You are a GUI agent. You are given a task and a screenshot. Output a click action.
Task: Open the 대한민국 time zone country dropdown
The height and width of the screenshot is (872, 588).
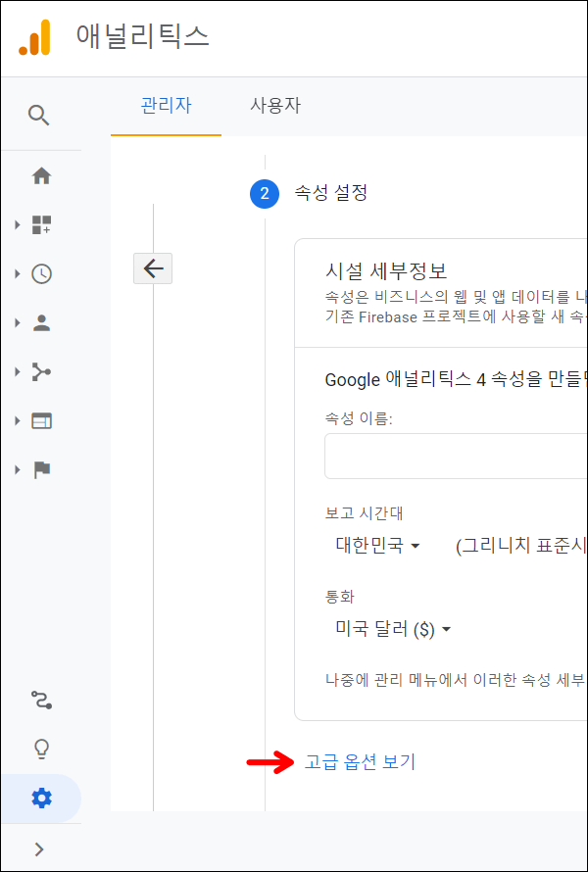coord(377,546)
